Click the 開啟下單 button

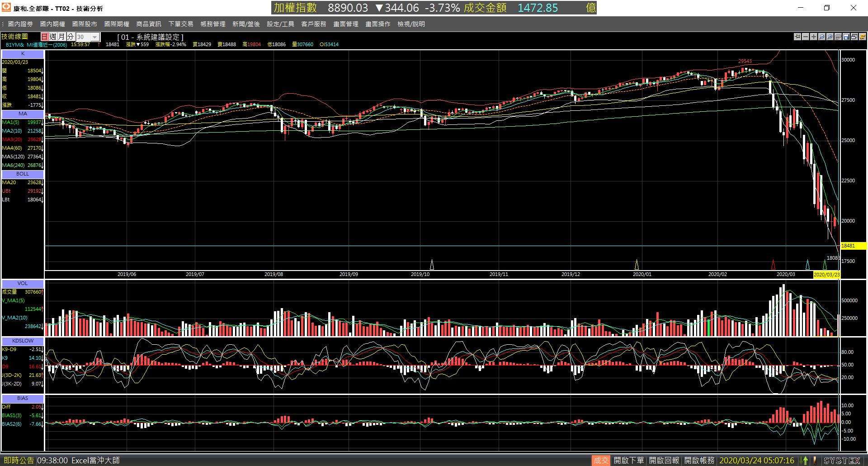[628, 461]
